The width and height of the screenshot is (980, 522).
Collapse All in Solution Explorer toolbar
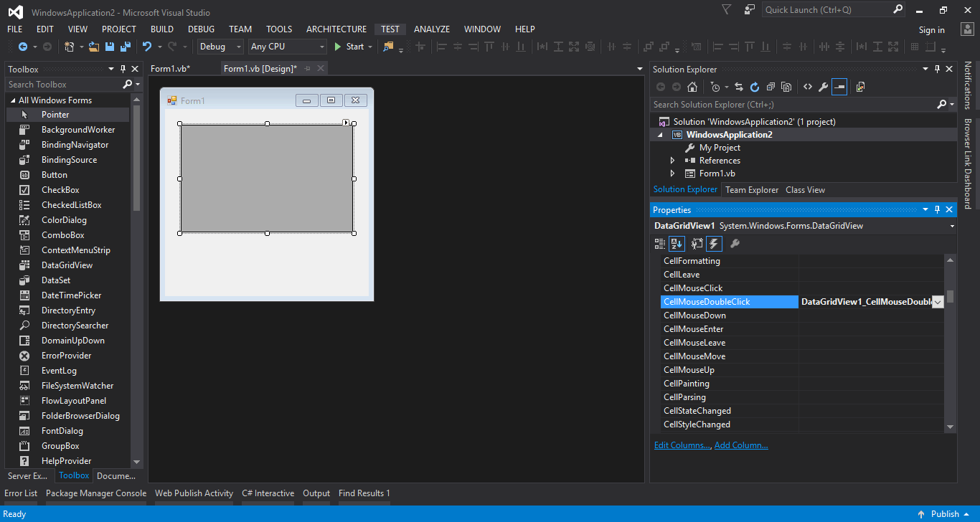coord(771,87)
